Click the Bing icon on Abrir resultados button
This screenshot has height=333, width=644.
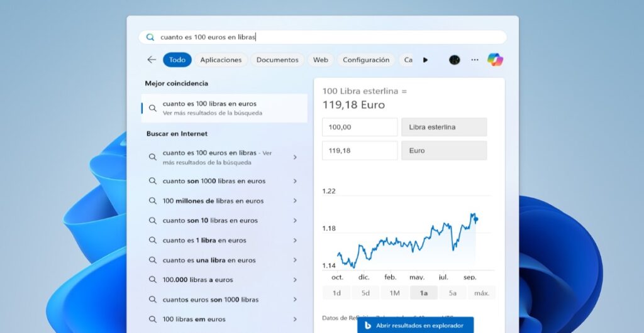368,325
